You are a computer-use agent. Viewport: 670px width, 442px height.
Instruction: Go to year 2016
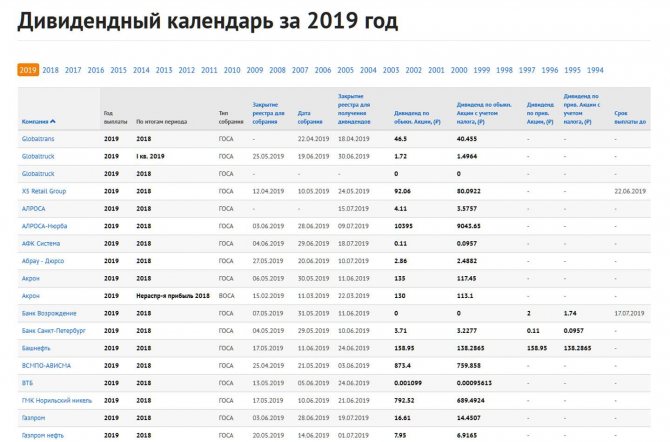pyautogui.click(x=96, y=70)
